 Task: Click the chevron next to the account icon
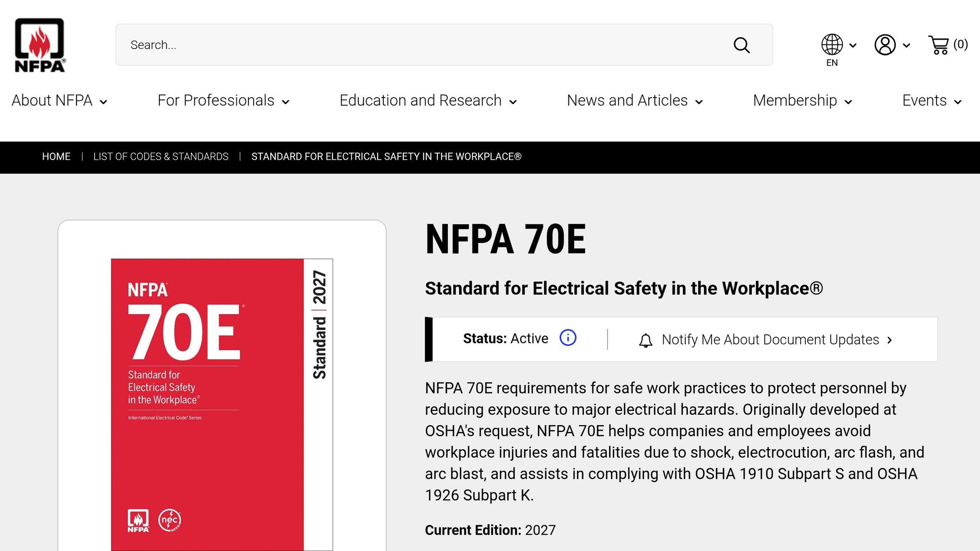[x=906, y=45]
